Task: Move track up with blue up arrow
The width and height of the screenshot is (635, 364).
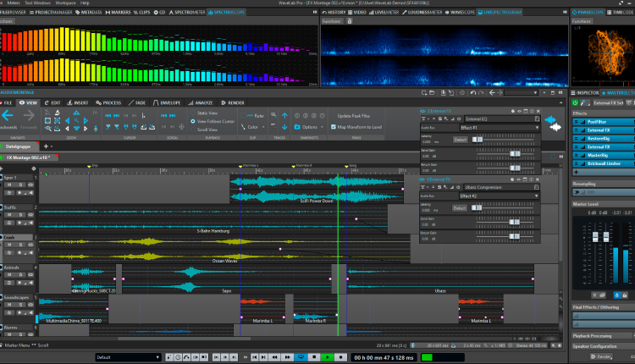Action: pos(284,116)
